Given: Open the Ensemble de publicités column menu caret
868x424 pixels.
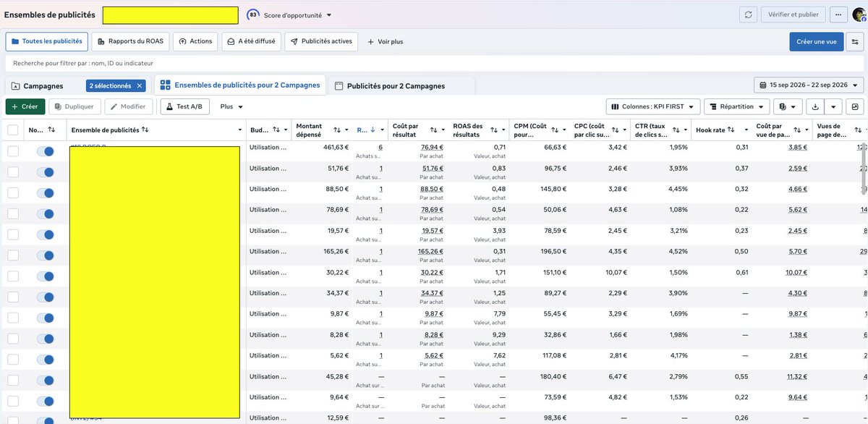Looking at the screenshot, I should point(239,130).
